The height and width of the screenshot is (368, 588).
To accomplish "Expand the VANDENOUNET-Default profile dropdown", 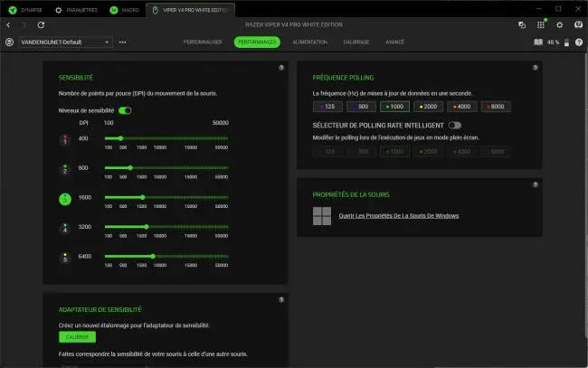I will point(65,42).
